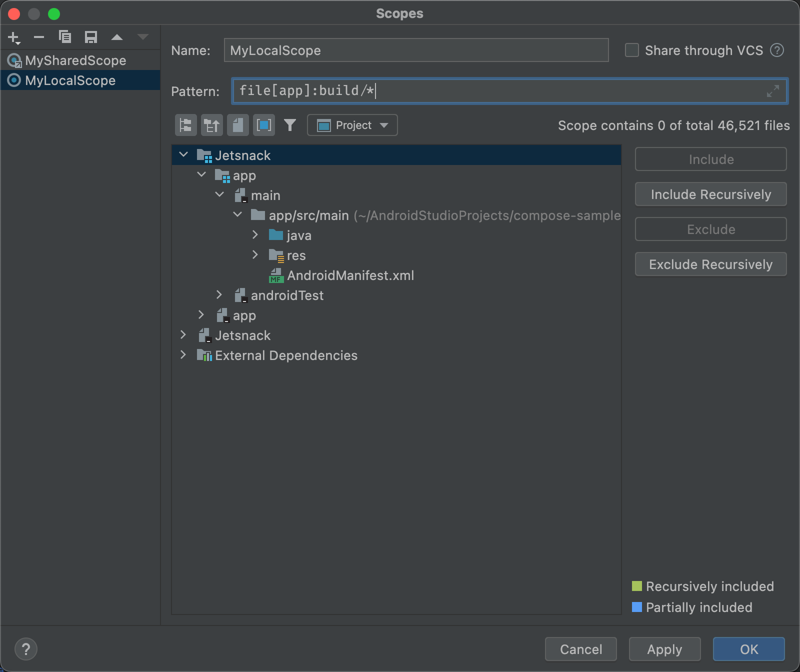Select MyLocalScope in the scope list
The height and width of the screenshot is (672, 800).
(x=70, y=80)
